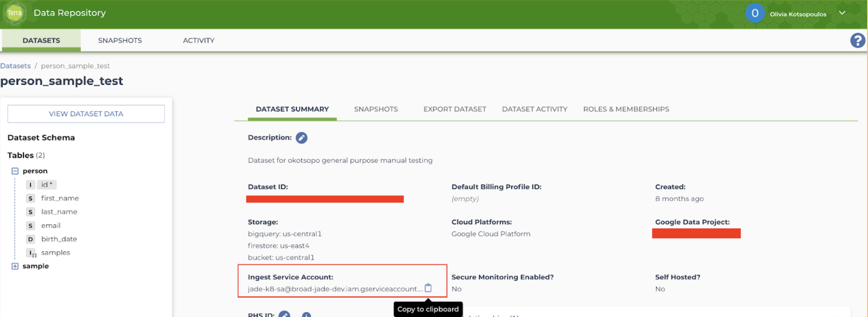
Task: Open the user account dropdown chevron
Action: pos(842,13)
